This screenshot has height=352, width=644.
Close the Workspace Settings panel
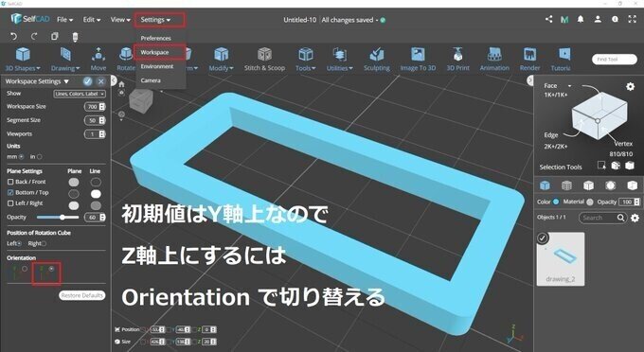(x=101, y=81)
